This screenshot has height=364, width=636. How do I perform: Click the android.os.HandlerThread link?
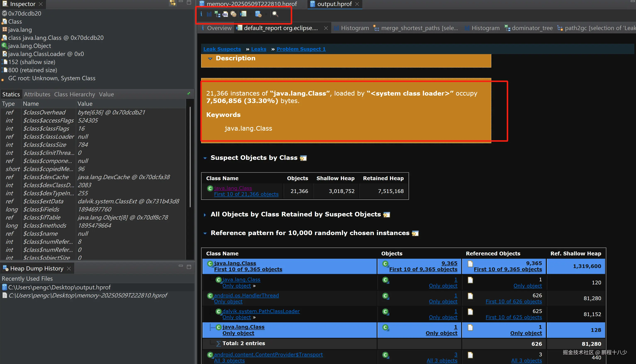[246, 295]
